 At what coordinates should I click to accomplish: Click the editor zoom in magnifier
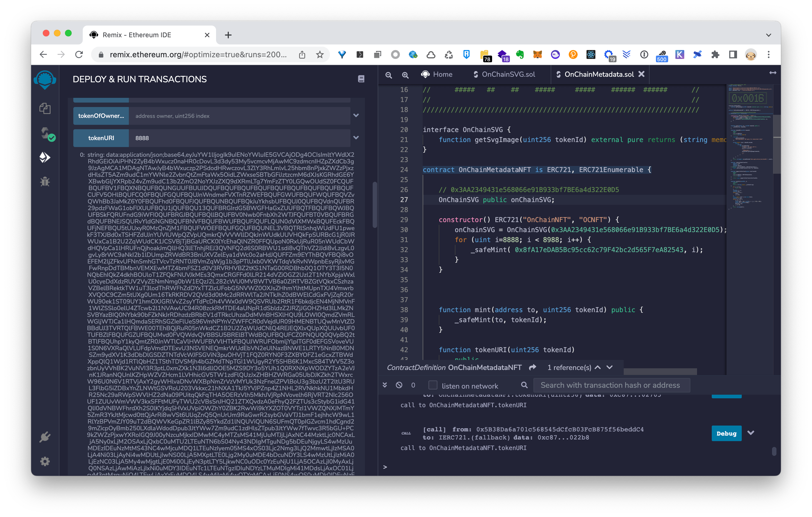point(405,75)
